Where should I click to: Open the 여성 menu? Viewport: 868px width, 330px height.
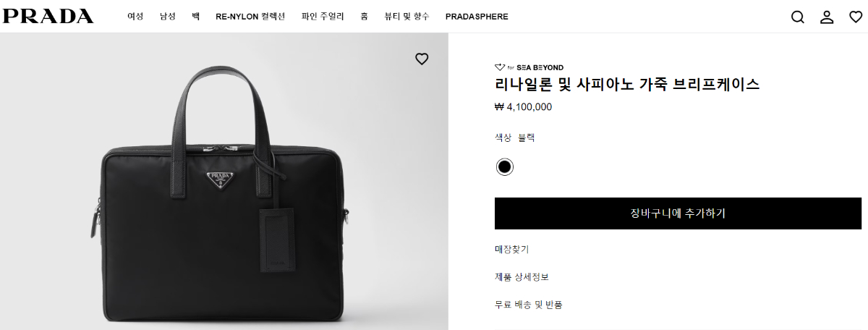135,17
